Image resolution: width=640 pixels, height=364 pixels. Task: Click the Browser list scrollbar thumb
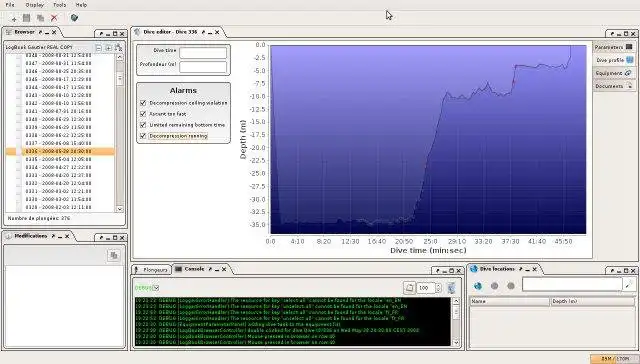[120, 78]
